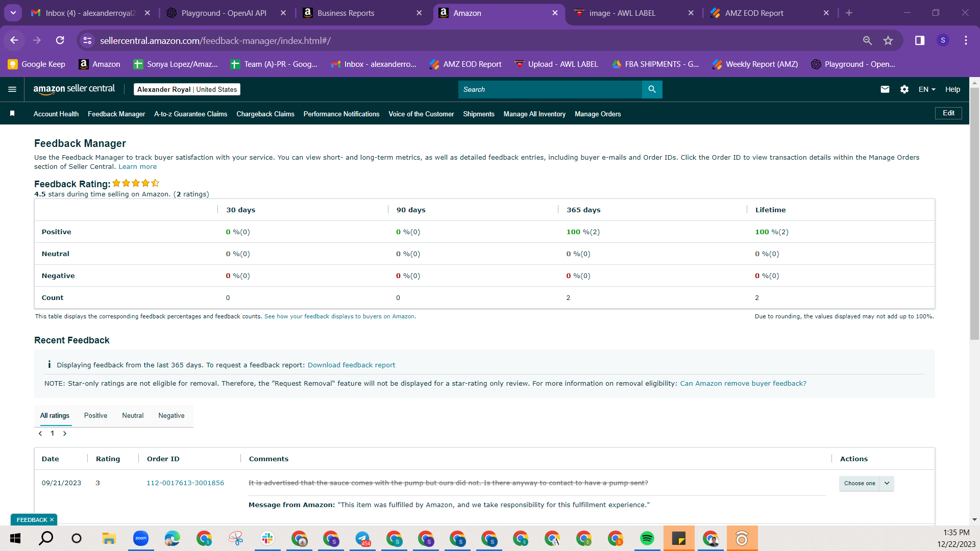Open a new browser tab
980x551 pixels.
[x=849, y=13]
